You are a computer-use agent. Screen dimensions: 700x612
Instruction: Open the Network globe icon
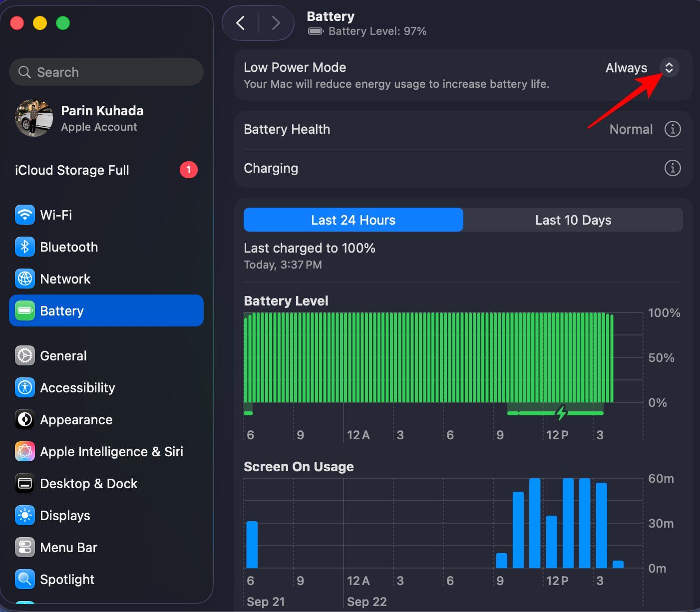point(25,279)
